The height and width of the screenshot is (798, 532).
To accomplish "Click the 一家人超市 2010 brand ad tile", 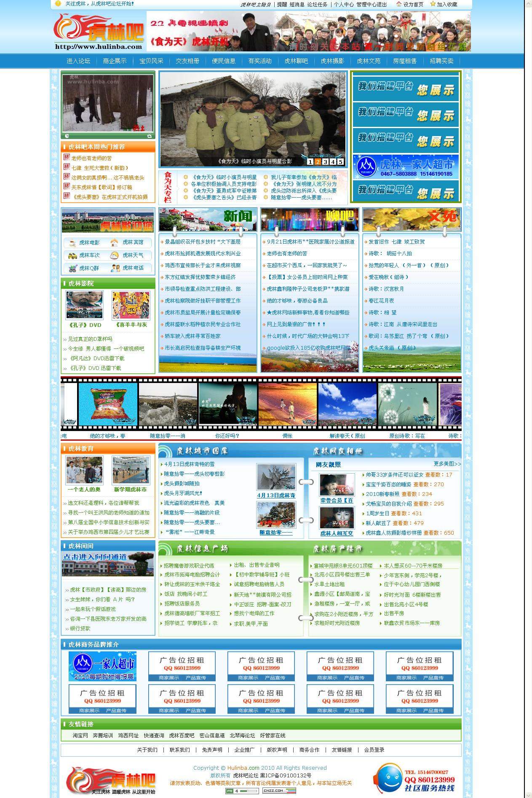I will click(103, 666).
